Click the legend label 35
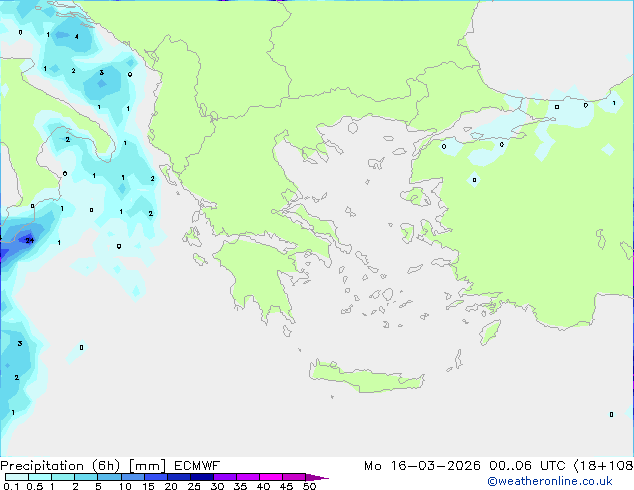 coord(240,486)
